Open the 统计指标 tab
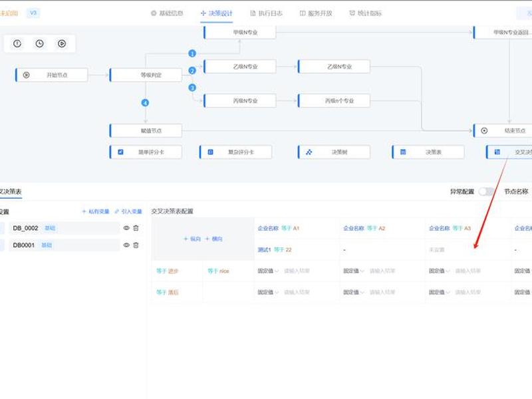This screenshot has height=399, width=532. click(x=365, y=13)
